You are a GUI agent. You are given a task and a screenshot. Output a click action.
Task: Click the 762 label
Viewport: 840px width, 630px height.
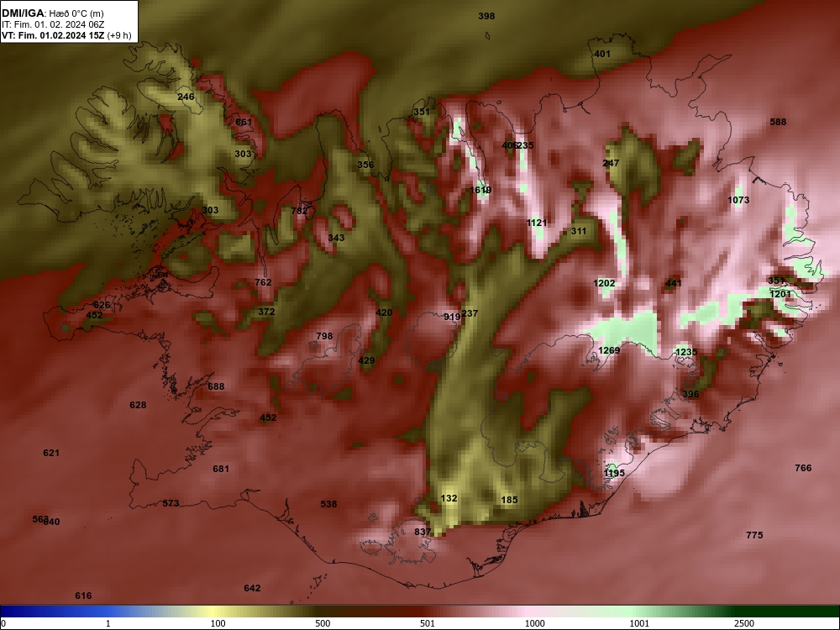point(263,282)
